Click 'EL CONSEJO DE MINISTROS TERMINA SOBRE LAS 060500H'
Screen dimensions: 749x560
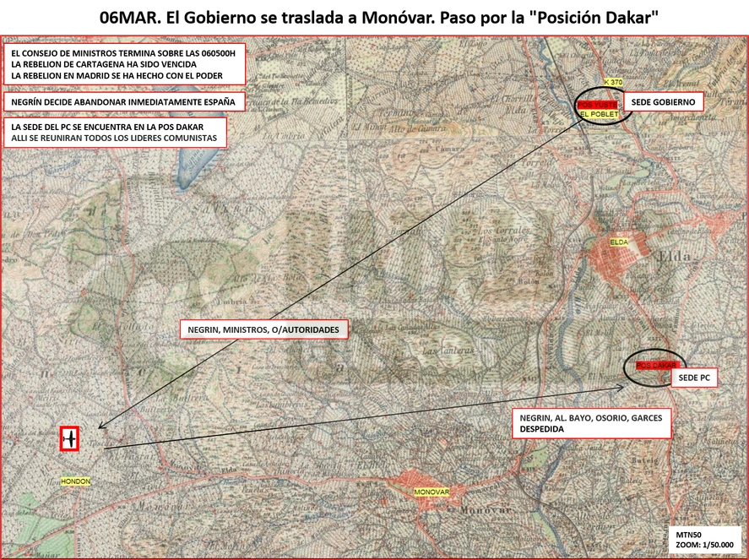pyautogui.click(x=123, y=53)
